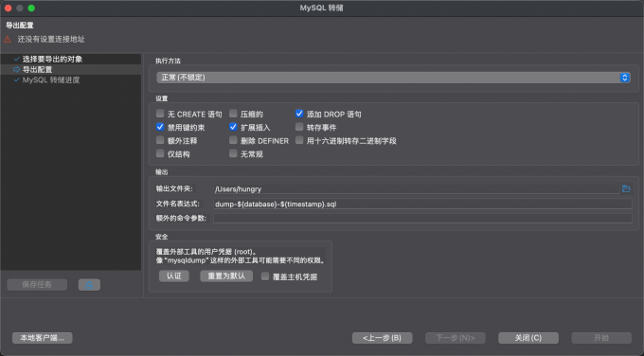Select the 选择要导出的对象 step in sidebar
This screenshot has width=644, height=356.
click(x=71, y=59)
